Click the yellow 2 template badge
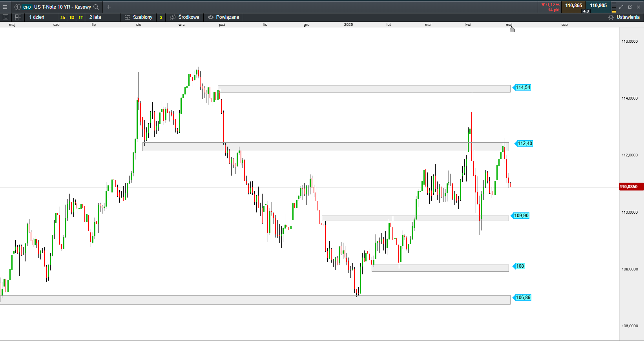644x341 pixels. [161, 17]
